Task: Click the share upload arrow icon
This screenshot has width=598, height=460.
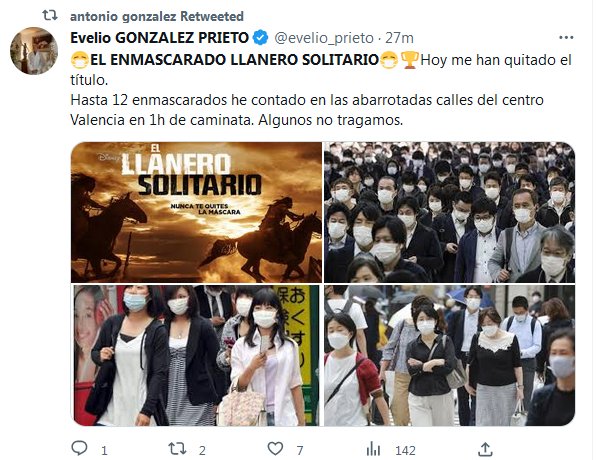Action: pyautogui.click(x=485, y=449)
